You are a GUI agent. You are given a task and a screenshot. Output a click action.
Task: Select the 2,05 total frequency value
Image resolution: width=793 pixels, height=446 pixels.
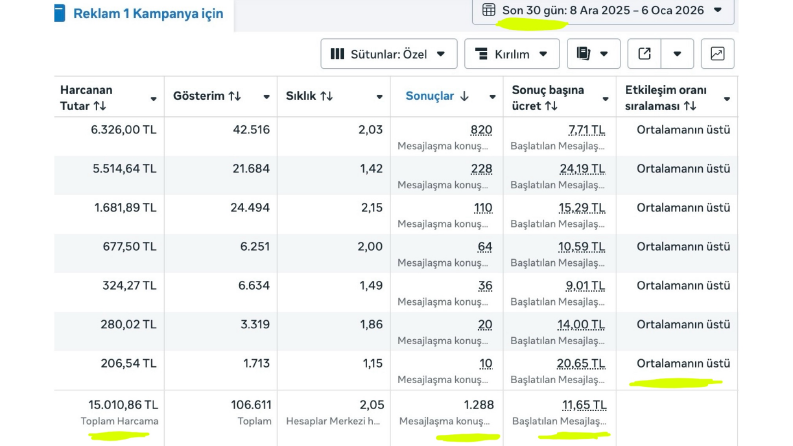coord(372,405)
